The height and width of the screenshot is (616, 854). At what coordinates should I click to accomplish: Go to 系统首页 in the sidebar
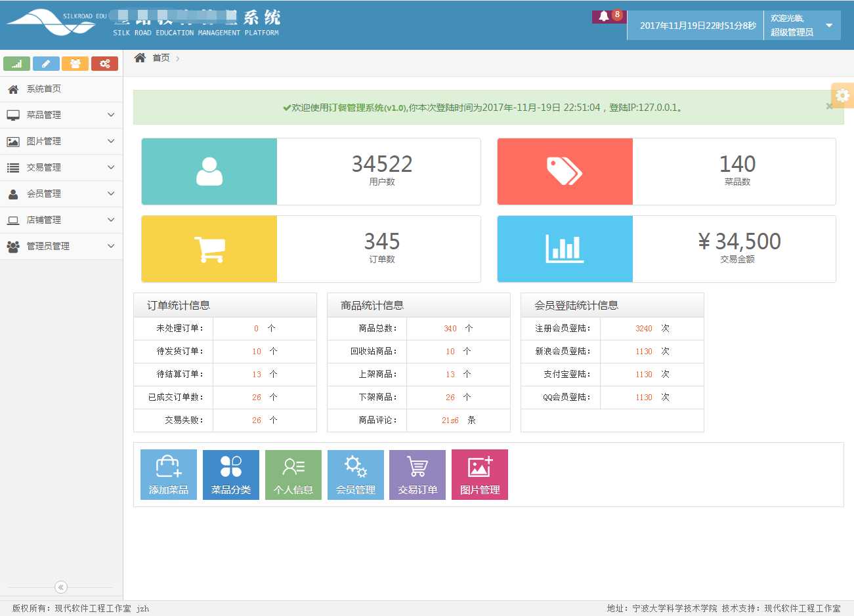coord(61,89)
